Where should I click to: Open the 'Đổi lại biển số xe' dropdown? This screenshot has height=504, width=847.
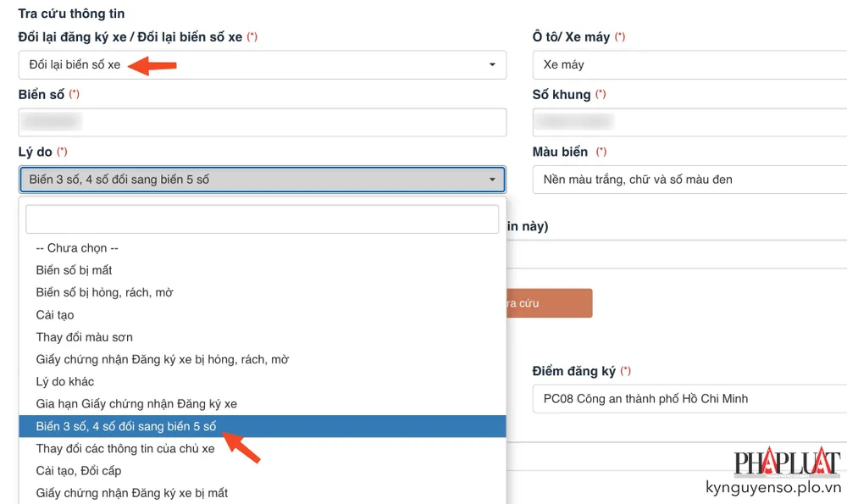click(262, 65)
